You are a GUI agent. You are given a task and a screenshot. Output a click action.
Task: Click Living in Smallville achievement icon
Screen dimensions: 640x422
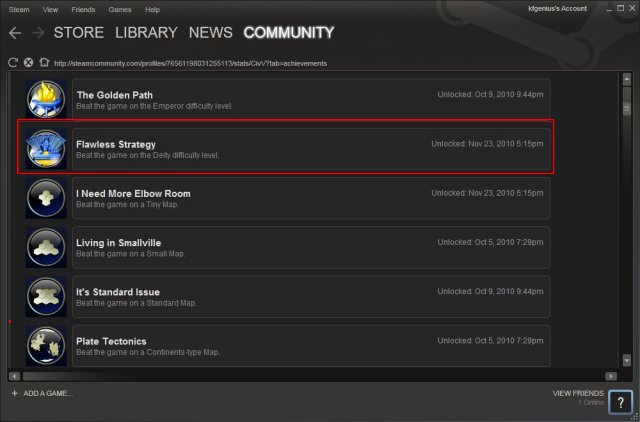coord(46,247)
